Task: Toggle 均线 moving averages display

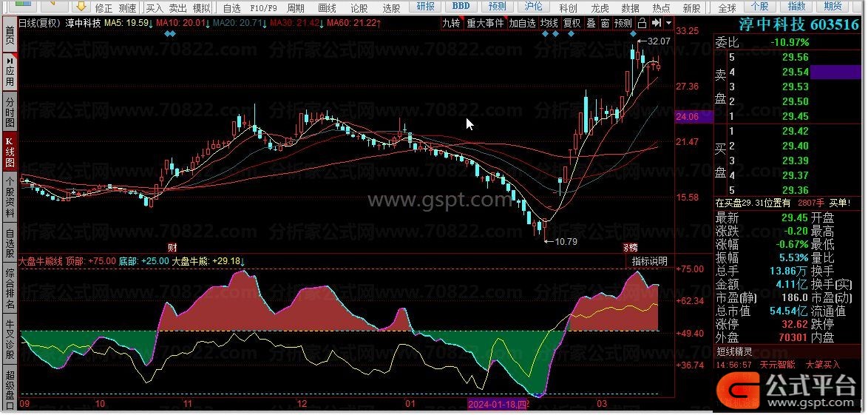Action: point(549,23)
